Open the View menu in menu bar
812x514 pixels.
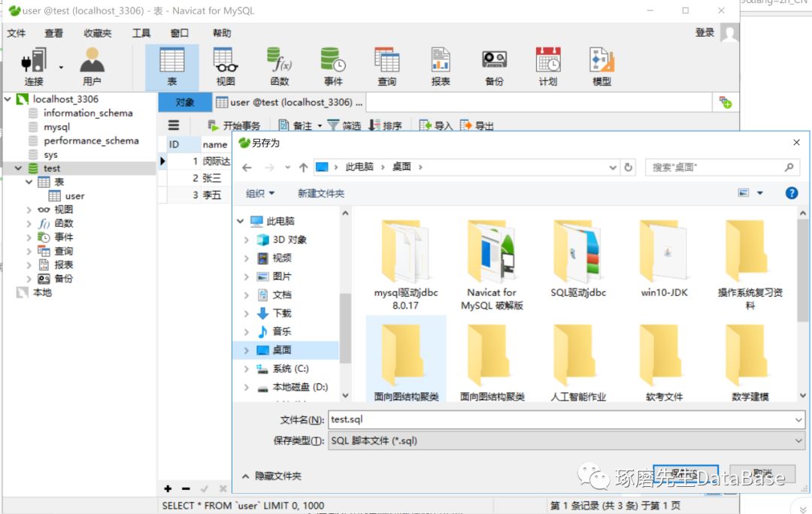[54, 33]
